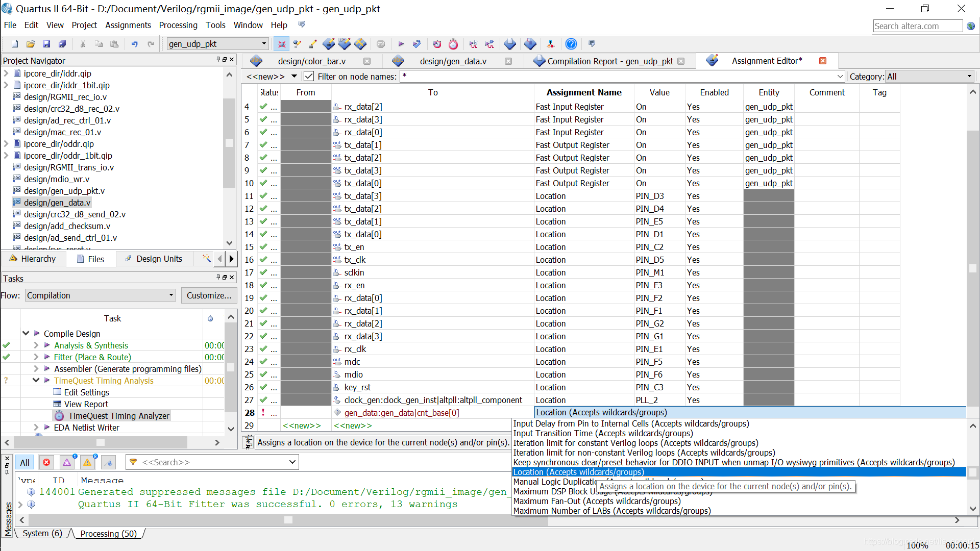Click the Save All toolbar icon

point(62,44)
